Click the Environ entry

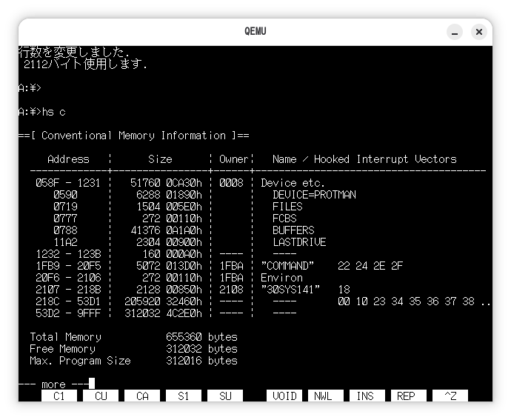(281, 278)
